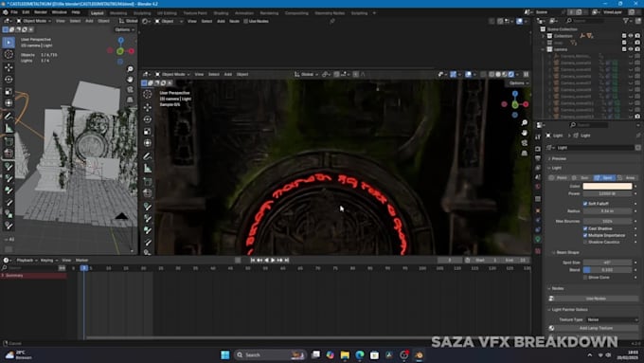Open the Render menu

coord(41,12)
